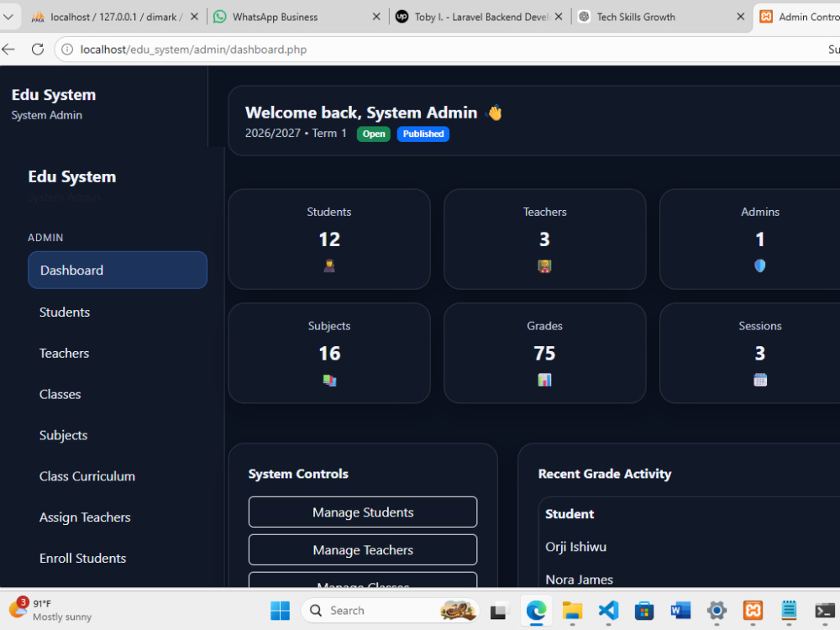Image resolution: width=840 pixels, height=630 pixels.
Task: Click the System Controls heading
Action: pos(298,474)
